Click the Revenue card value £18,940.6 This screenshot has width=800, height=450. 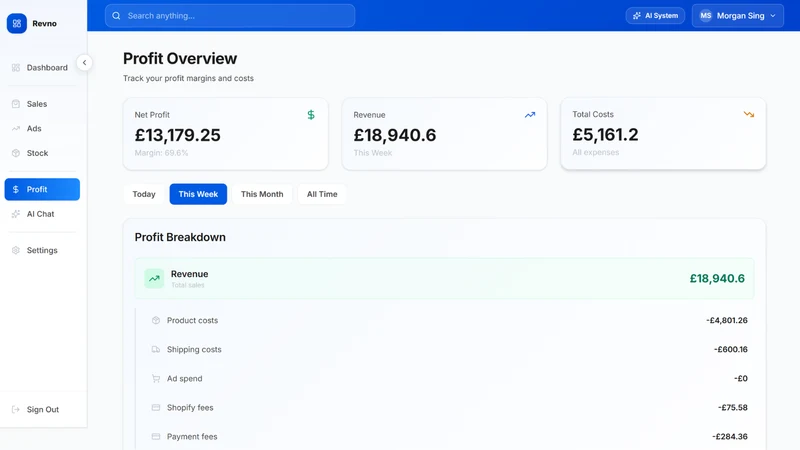coord(395,135)
